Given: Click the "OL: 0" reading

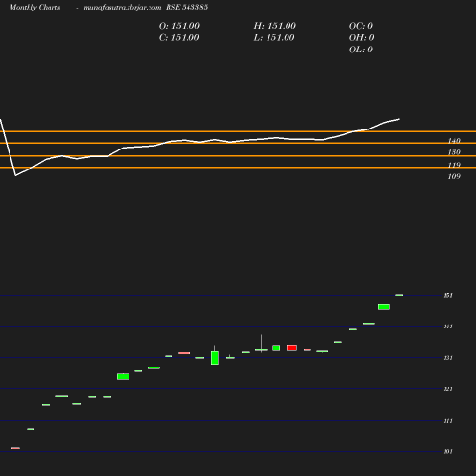Looking at the screenshot, I should pos(361,50).
